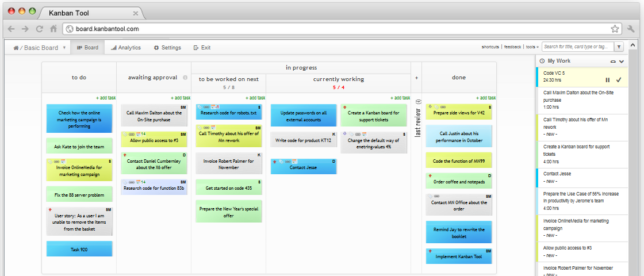
Task: Open the Get started on code 435 card
Action: [x=229, y=187]
